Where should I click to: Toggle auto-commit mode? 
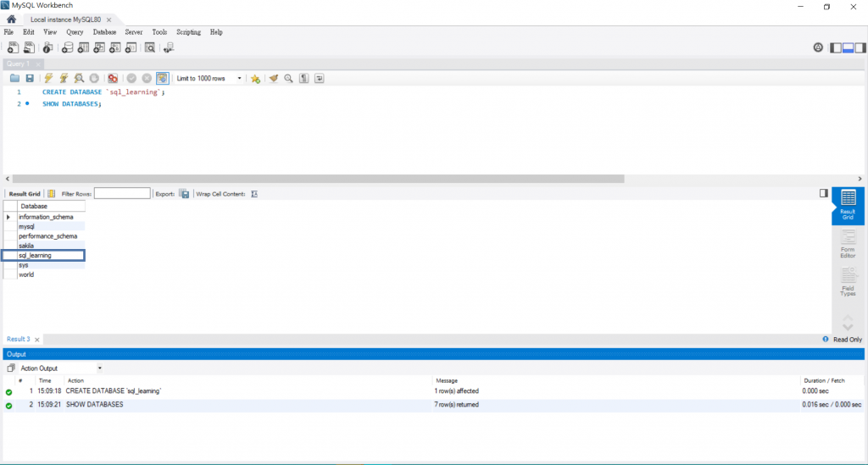162,79
